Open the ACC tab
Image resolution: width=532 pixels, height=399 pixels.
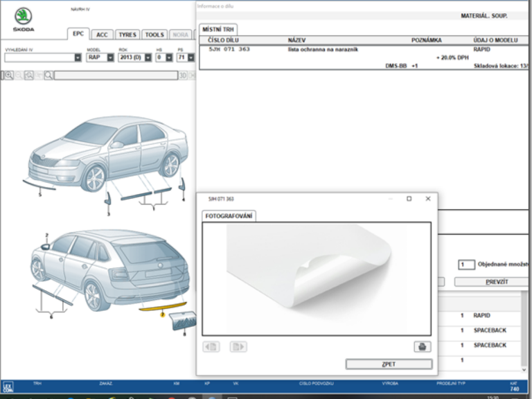click(x=102, y=35)
